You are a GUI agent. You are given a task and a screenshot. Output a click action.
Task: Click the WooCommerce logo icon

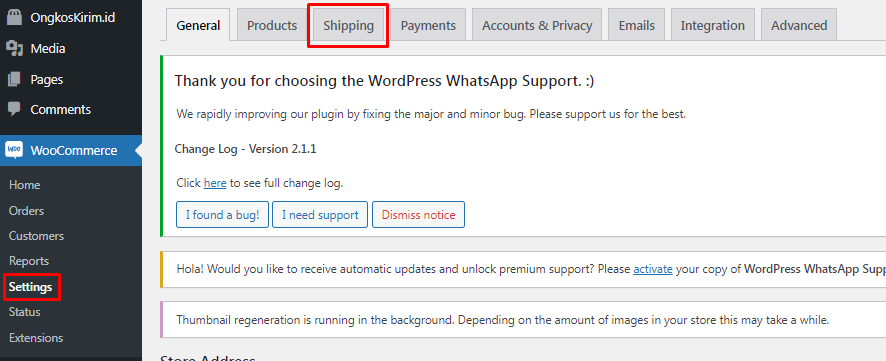14,150
